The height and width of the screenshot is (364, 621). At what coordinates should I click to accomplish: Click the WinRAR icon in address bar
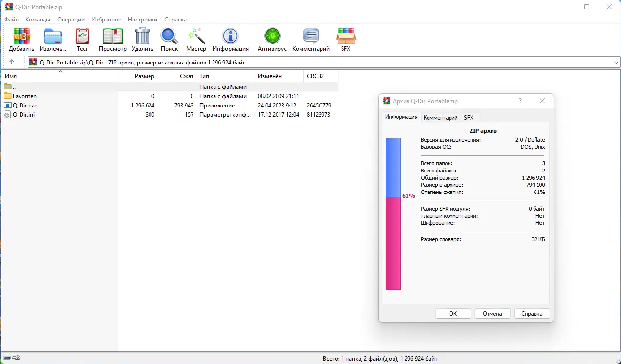33,62
